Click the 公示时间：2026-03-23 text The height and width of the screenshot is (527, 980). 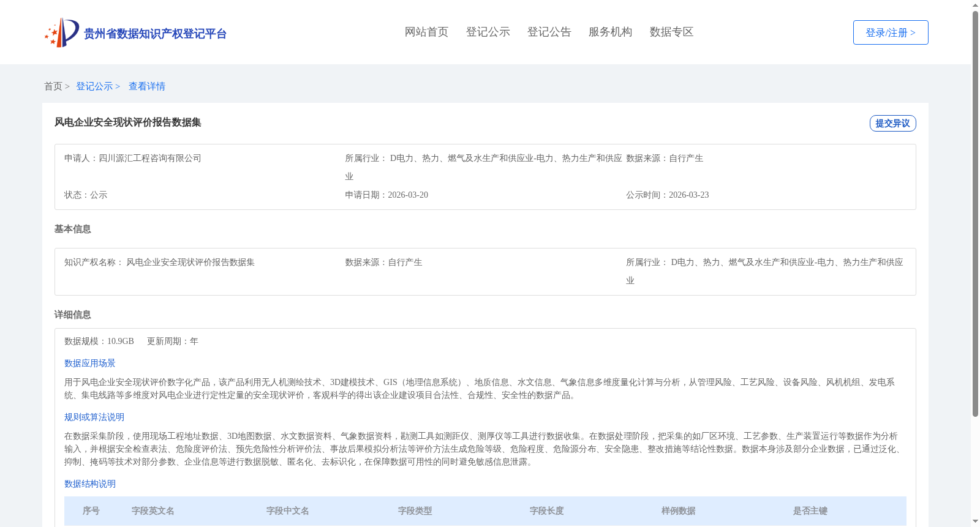668,195
